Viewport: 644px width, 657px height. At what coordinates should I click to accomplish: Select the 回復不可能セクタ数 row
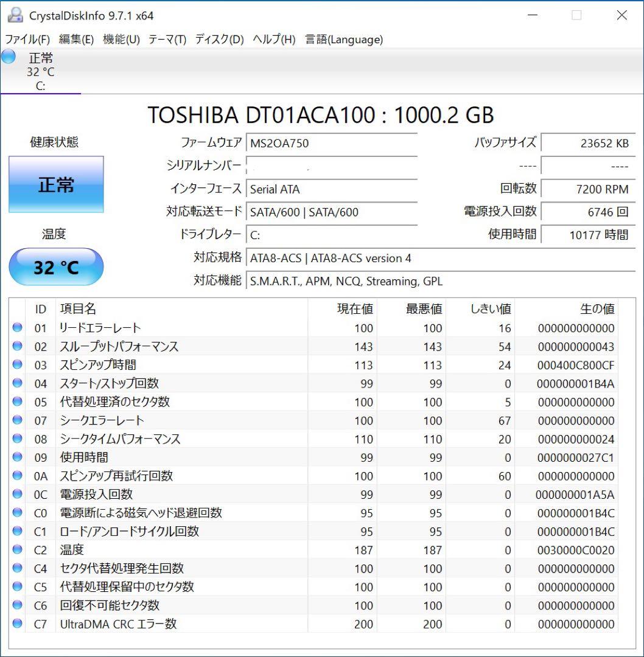pyautogui.click(x=110, y=605)
